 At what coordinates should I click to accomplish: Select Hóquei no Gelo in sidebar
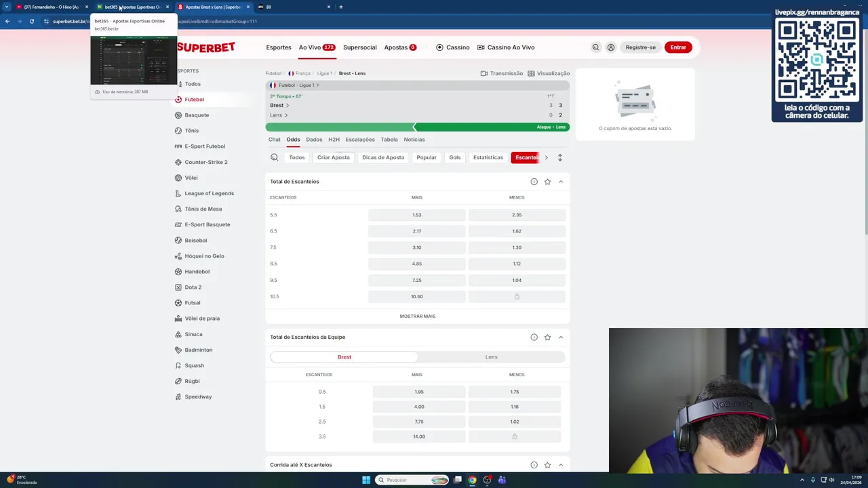199,256
